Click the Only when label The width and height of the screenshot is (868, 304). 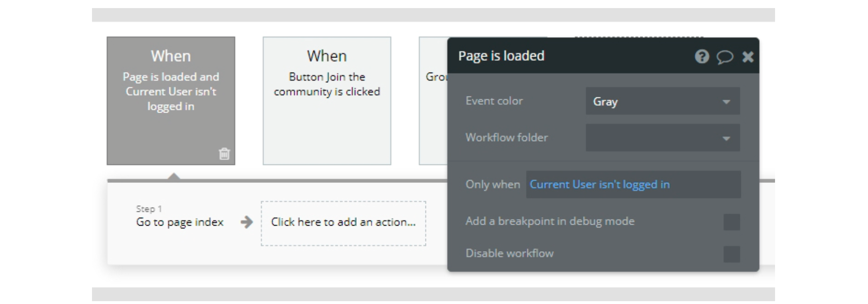(x=492, y=184)
